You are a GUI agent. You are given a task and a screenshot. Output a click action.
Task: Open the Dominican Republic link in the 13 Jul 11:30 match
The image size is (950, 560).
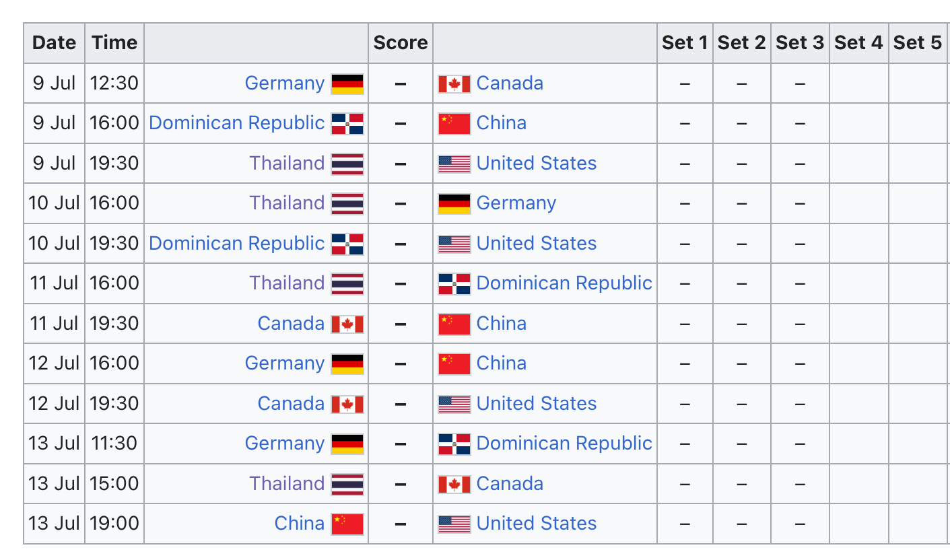click(564, 443)
